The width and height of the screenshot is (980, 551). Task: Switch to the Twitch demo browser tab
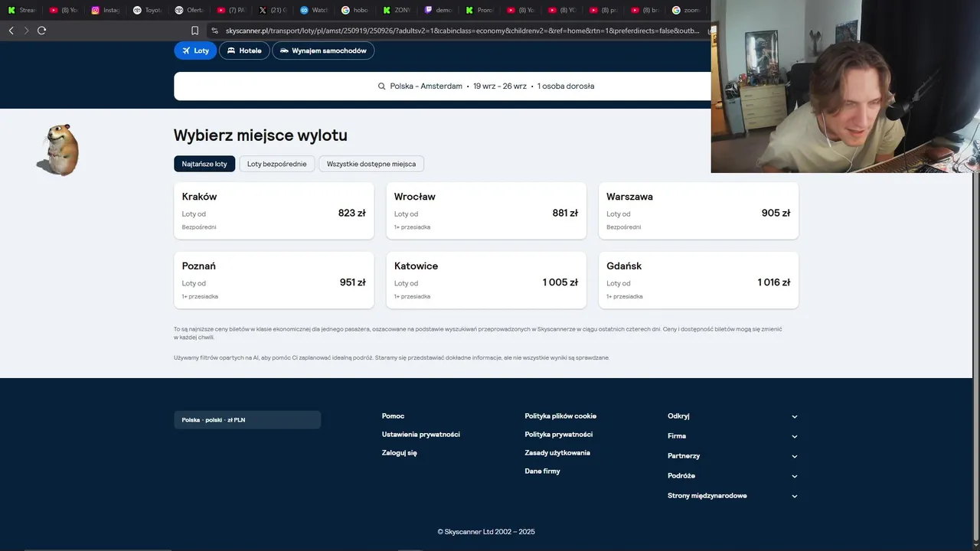click(437, 10)
